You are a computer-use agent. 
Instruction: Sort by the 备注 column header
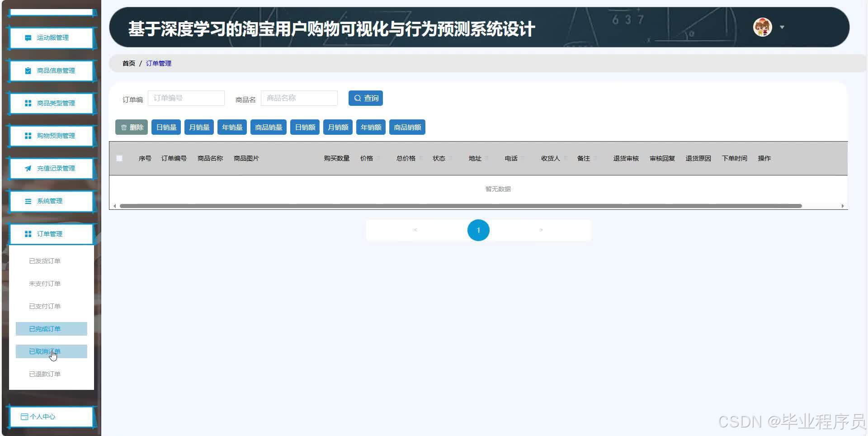584,158
